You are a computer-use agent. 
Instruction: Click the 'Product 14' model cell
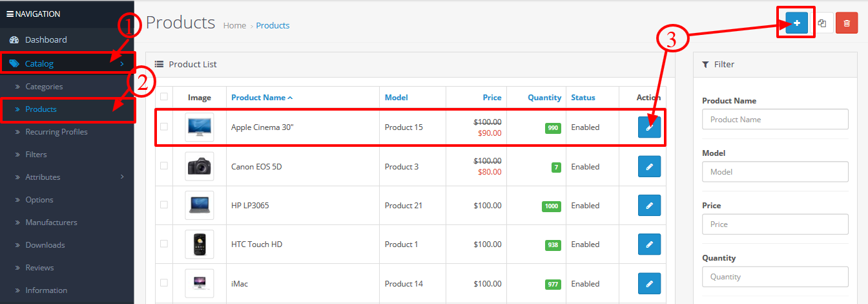tap(404, 284)
